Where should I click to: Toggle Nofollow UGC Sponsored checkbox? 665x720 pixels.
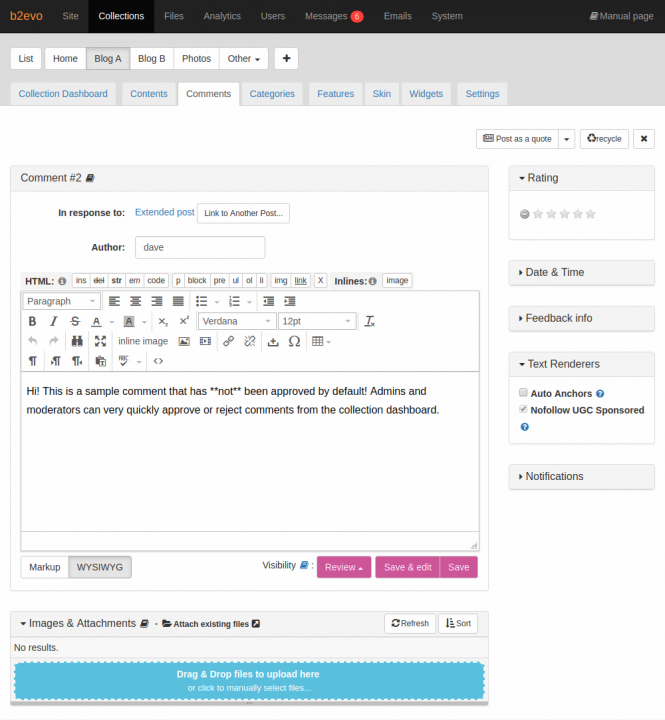coord(523,409)
